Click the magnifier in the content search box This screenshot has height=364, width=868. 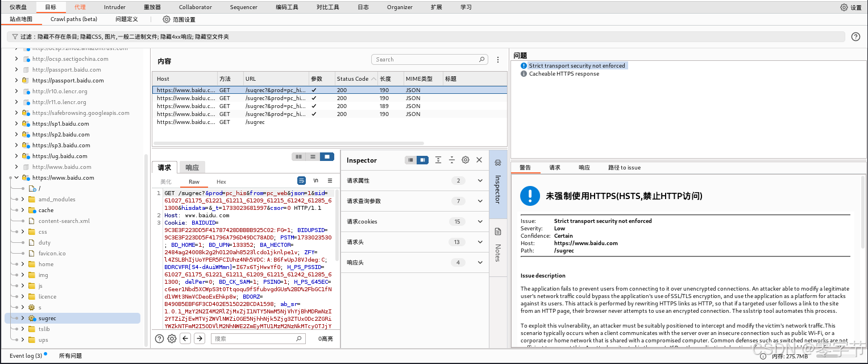point(482,59)
